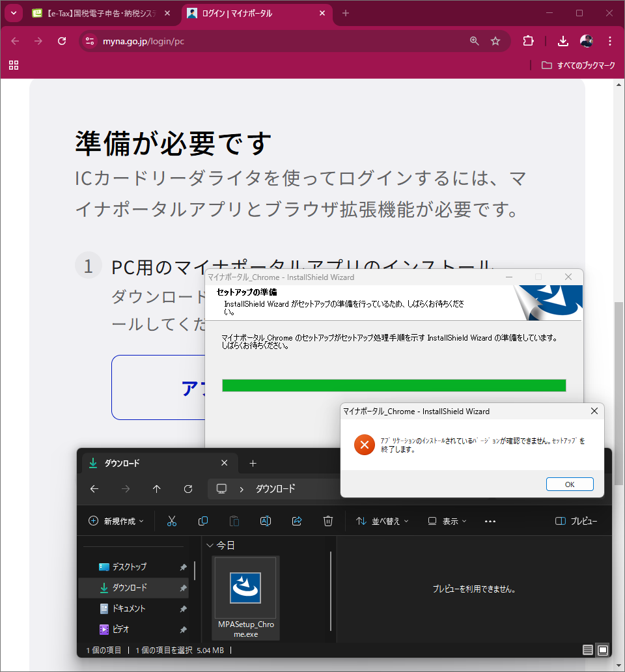
Task: Click the page vertical scrollbar thumb
Action: pyautogui.click(x=618, y=393)
